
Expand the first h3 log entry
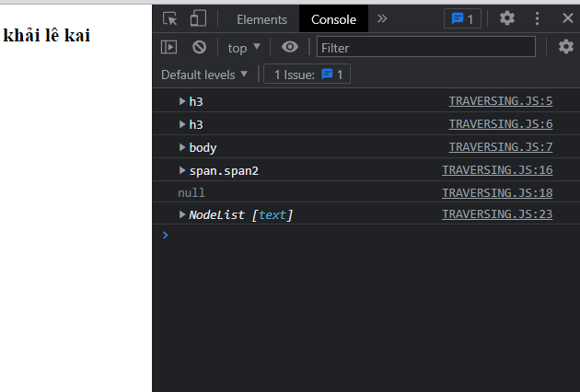pos(181,101)
